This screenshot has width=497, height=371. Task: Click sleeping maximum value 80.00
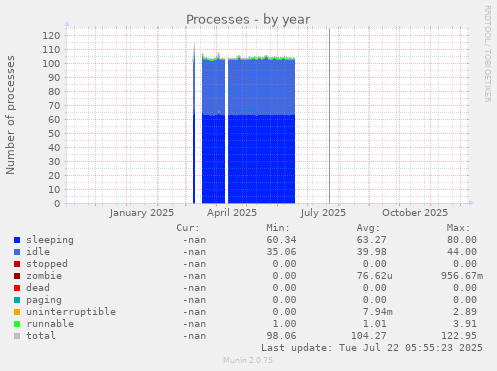pos(462,240)
